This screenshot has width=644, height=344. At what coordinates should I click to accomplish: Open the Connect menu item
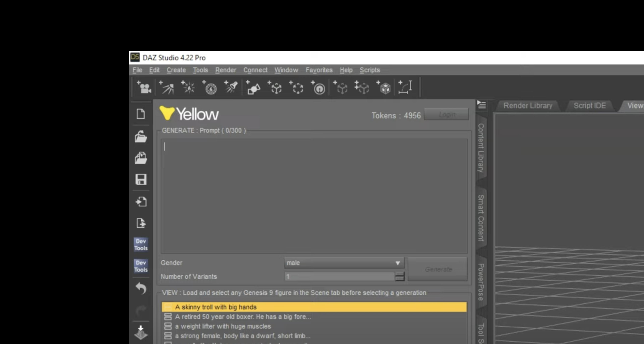click(255, 70)
